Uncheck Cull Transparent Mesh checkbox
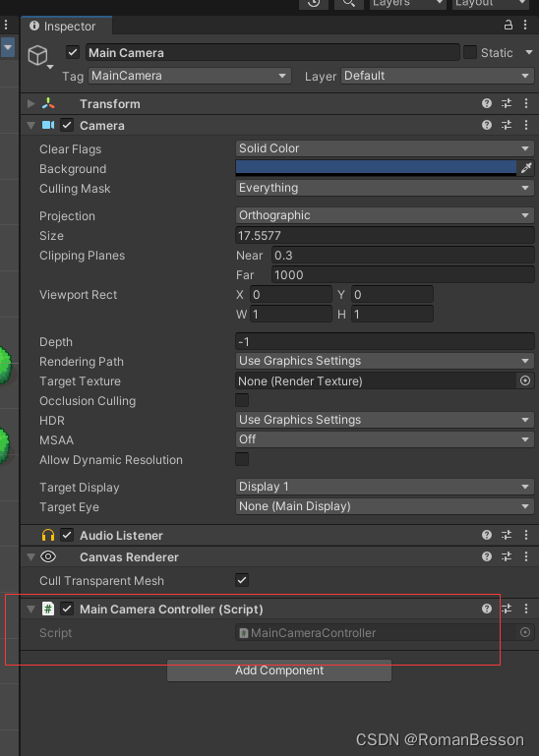 click(242, 580)
